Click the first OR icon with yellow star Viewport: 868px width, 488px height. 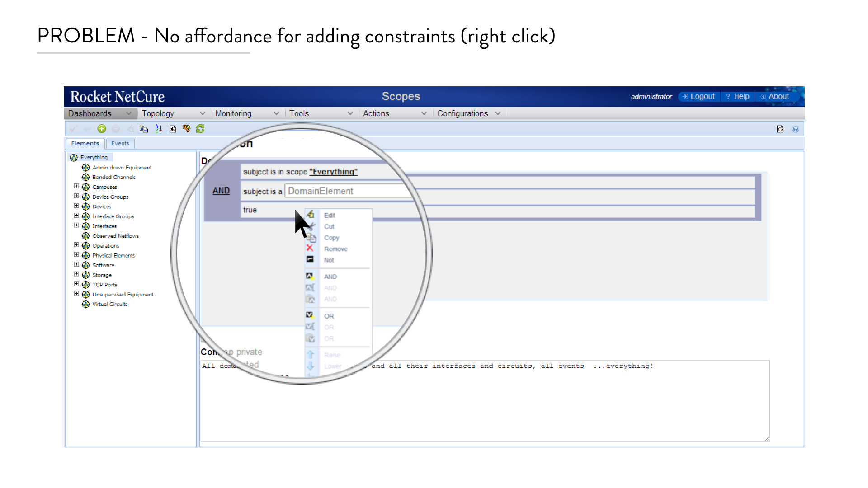[310, 315]
